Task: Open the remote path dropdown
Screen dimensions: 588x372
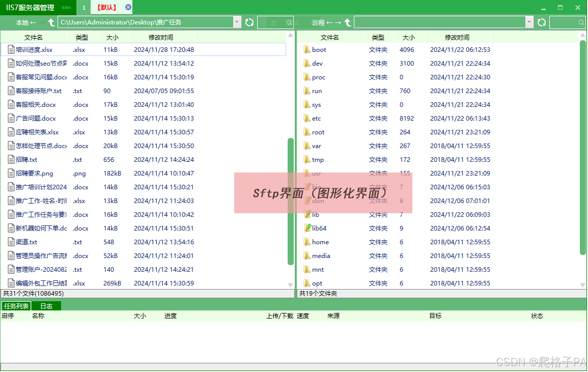Action: coord(529,22)
